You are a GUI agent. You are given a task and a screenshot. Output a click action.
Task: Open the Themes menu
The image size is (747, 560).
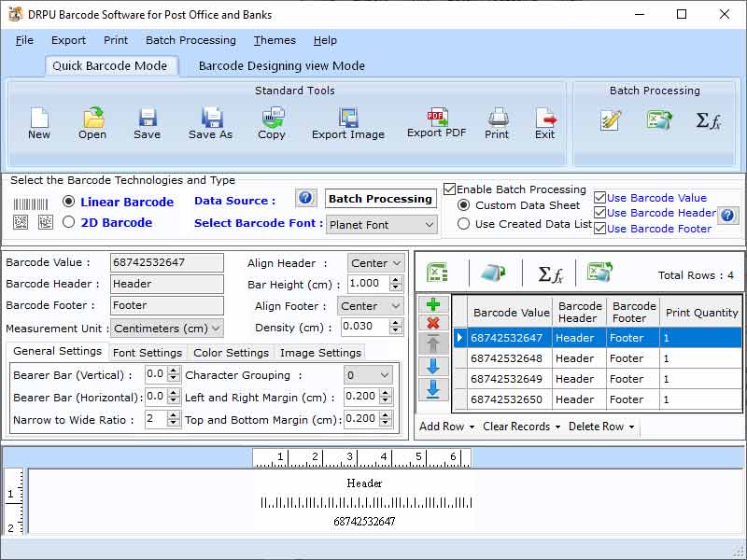(x=274, y=40)
